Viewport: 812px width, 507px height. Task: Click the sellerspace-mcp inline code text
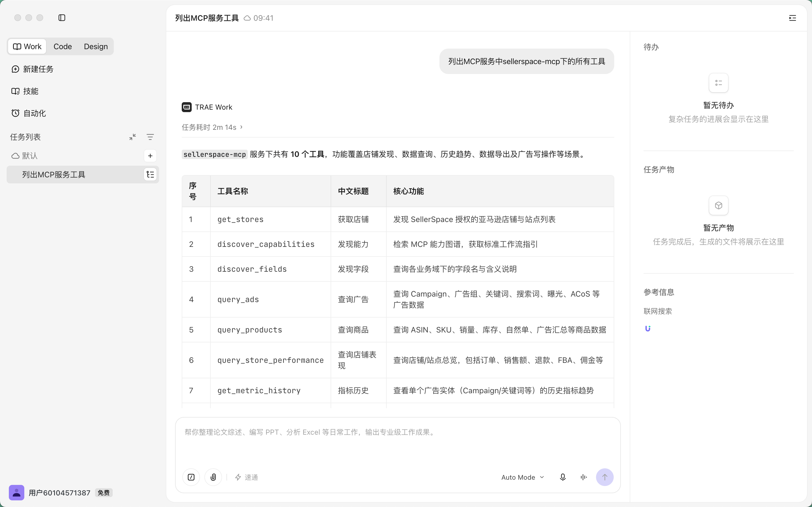coord(215,154)
